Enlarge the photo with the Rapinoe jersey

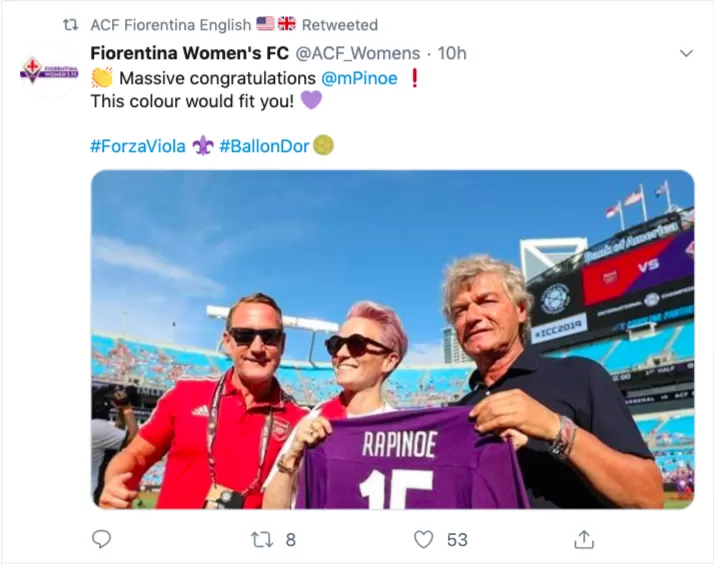(x=393, y=339)
